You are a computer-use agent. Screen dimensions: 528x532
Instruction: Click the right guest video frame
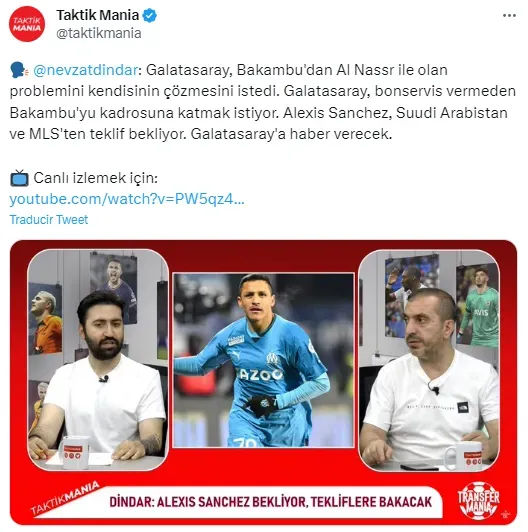[429, 360]
